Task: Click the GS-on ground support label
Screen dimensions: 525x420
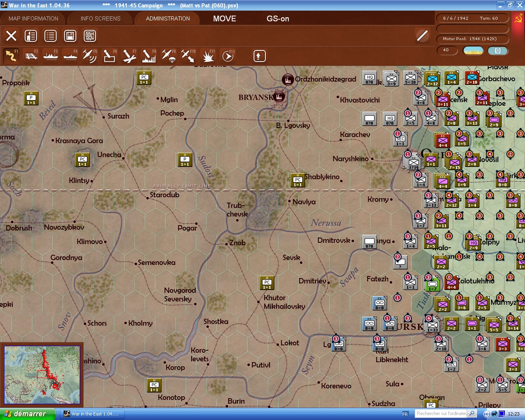Action: coord(278,18)
